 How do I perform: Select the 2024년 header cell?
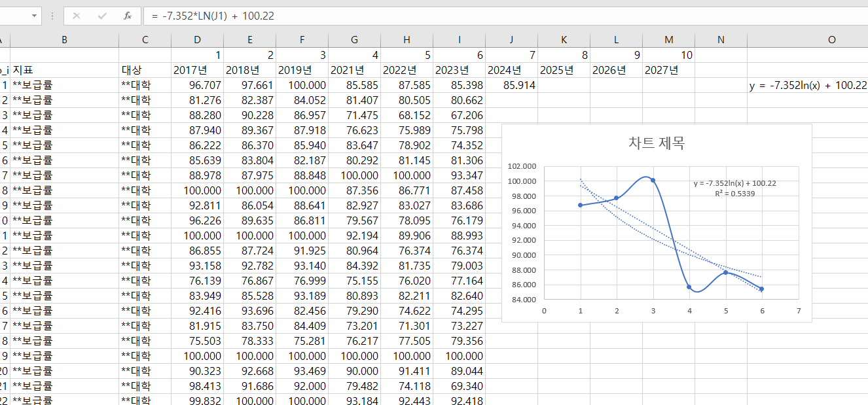[x=511, y=70]
